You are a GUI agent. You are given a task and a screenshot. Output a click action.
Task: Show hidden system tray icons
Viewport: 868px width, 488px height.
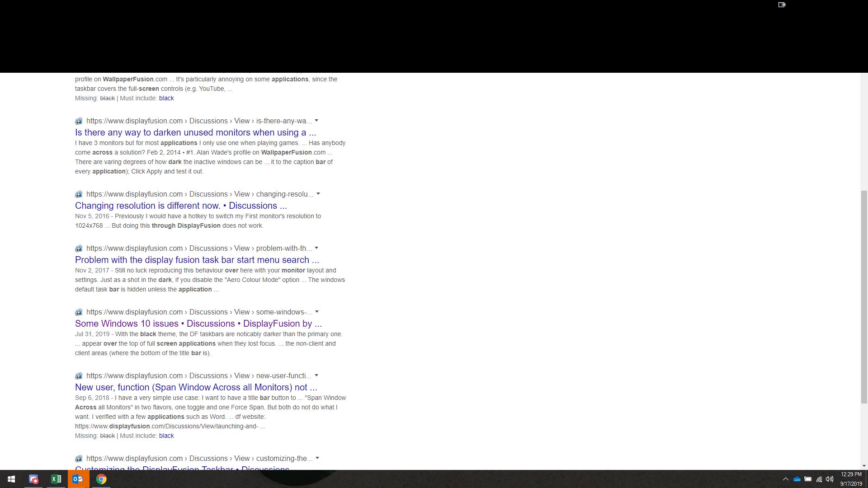pos(786,479)
